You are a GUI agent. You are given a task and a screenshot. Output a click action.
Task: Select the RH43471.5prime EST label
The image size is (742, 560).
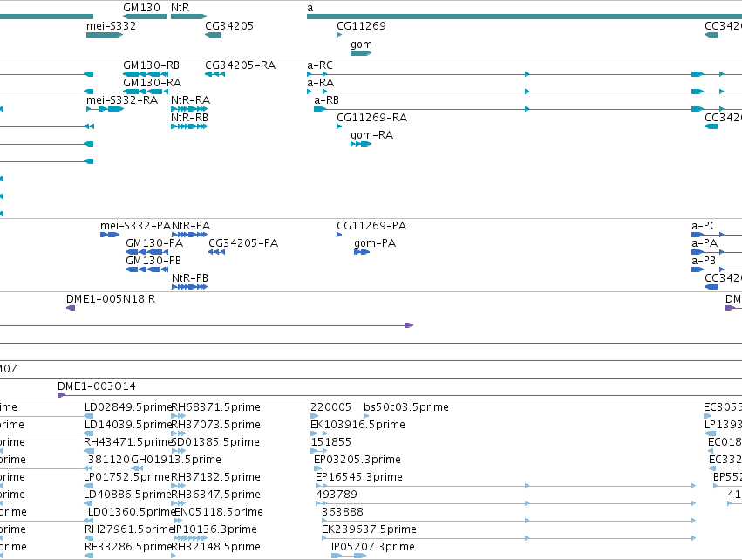127,441
